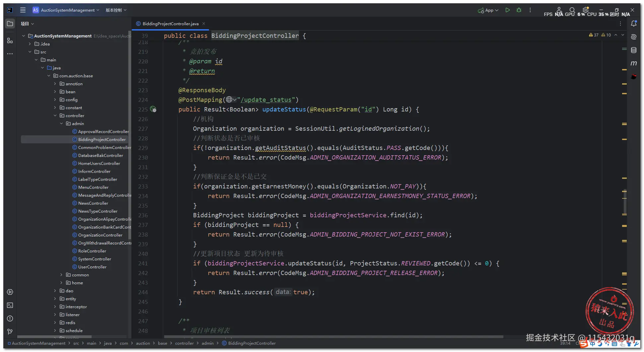
Task: Show more tool windows in left strip
Action: coord(10,53)
